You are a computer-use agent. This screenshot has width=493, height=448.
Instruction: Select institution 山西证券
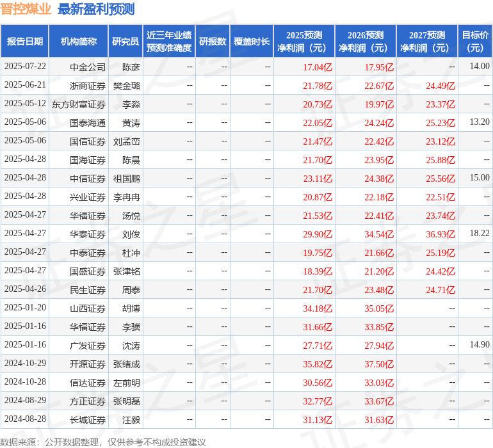tap(88, 308)
